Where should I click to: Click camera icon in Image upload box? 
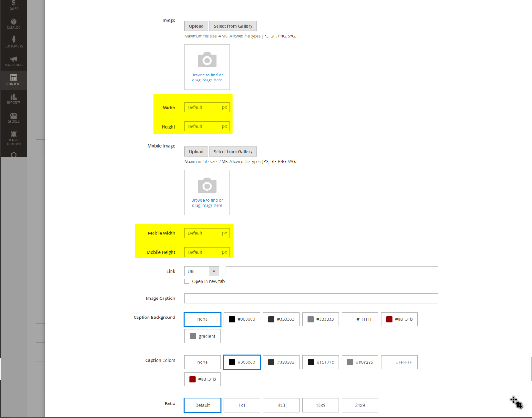tap(207, 60)
